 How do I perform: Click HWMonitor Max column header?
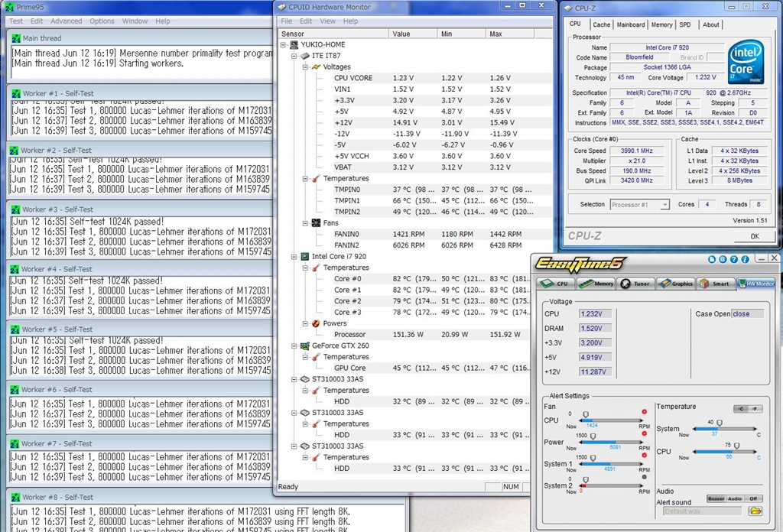tap(510, 34)
